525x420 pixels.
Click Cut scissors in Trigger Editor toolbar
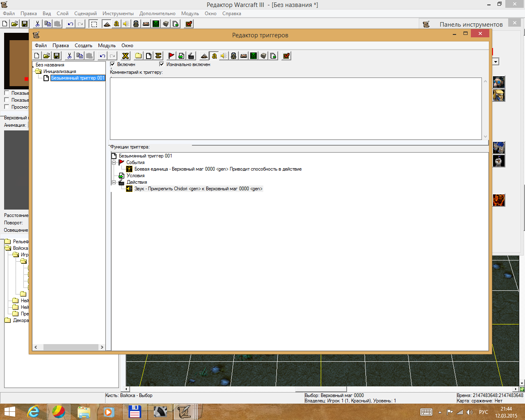[70, 56]
